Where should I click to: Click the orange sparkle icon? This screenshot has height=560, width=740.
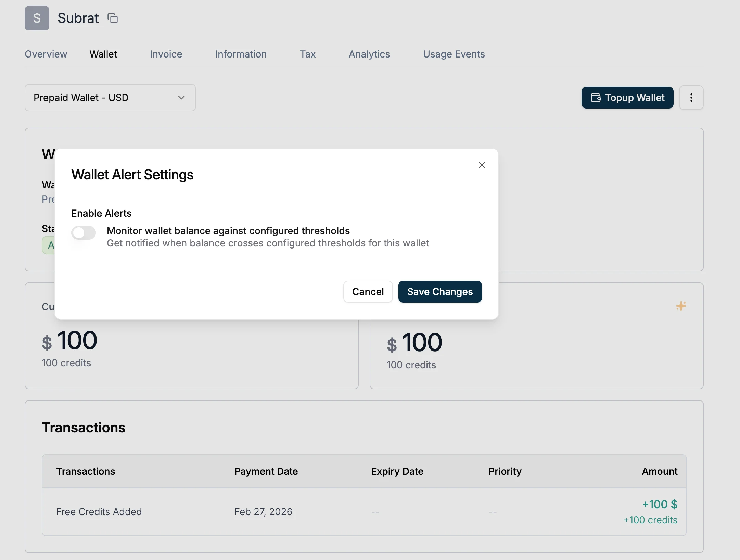(x=681, y=306)
